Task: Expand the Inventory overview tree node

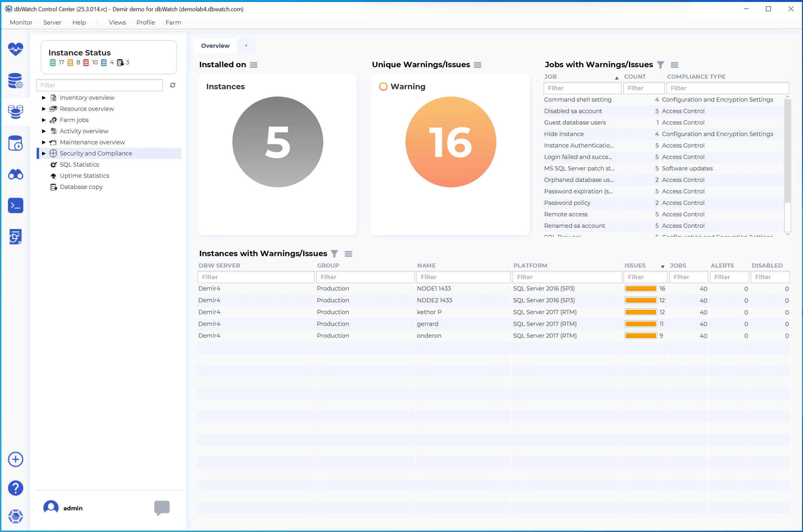Action: tap(44, 98)
